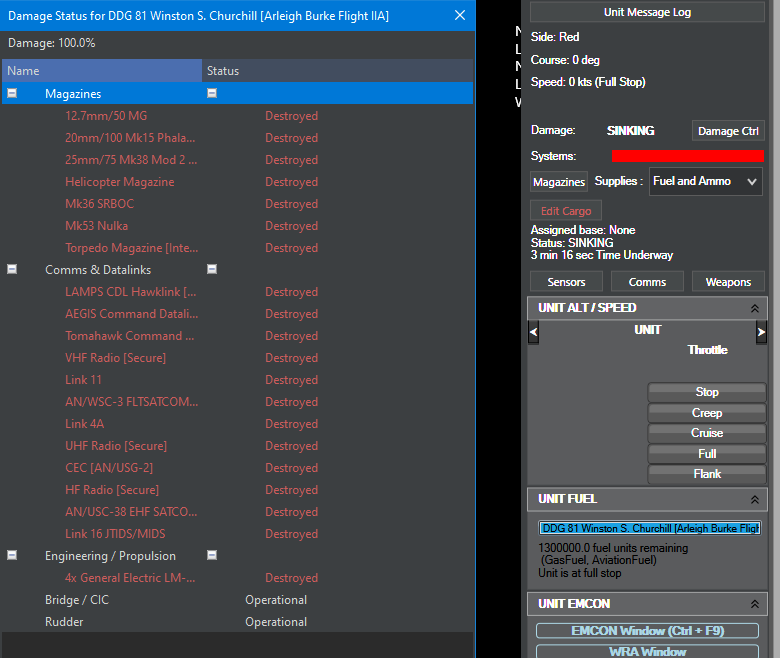This screenshot has height=658, width=780.
Task: Open EMCON Window (Ctrl + F9)
Action: [x=647, y=631]
